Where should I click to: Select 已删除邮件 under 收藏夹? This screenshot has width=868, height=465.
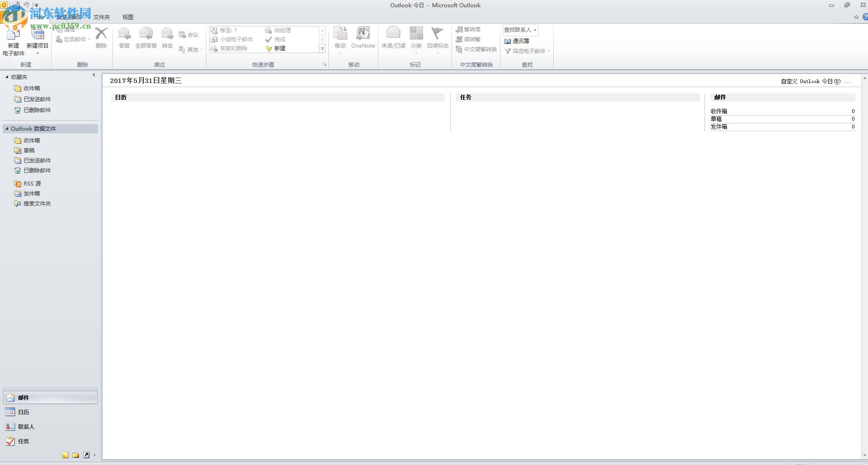coord(33,110)
